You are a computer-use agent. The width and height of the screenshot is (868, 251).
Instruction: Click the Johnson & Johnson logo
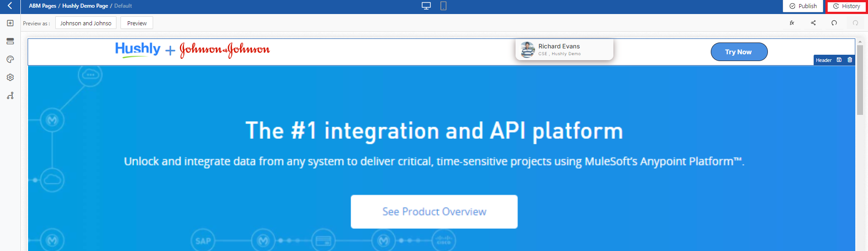(225, 50)
